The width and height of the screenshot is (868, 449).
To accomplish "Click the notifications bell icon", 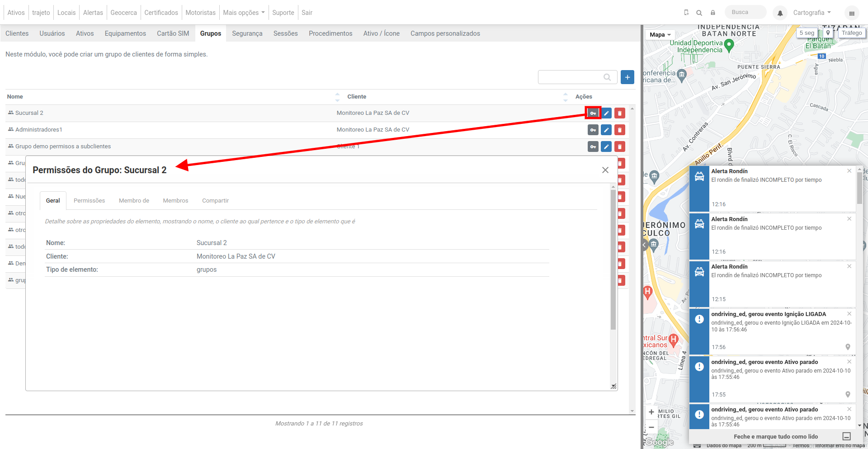I will click(780, 13).
